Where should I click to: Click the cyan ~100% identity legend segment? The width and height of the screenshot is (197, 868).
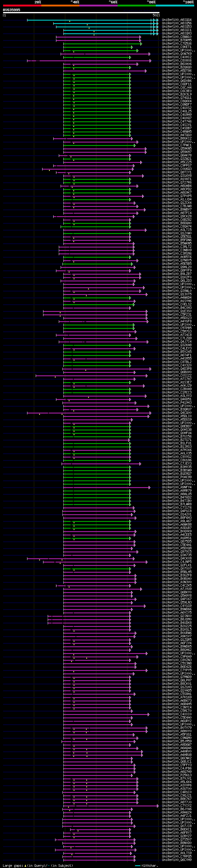tap(175, 6)
